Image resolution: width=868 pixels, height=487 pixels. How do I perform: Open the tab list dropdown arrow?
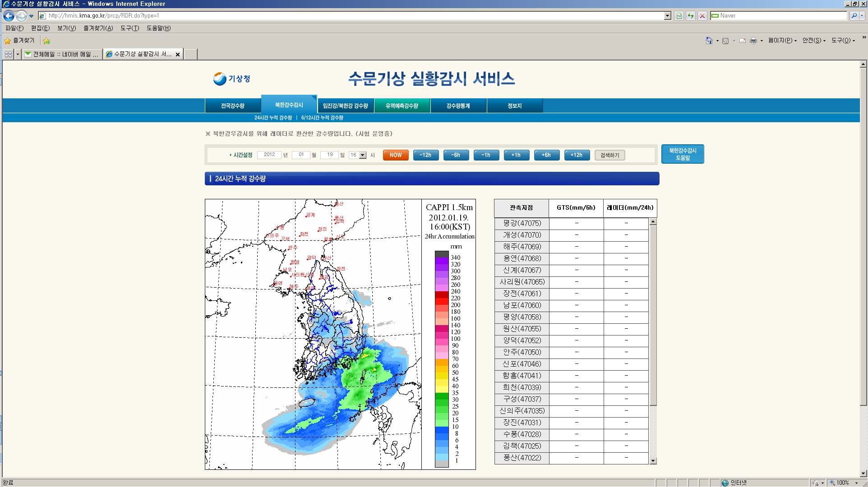[18, 54]
